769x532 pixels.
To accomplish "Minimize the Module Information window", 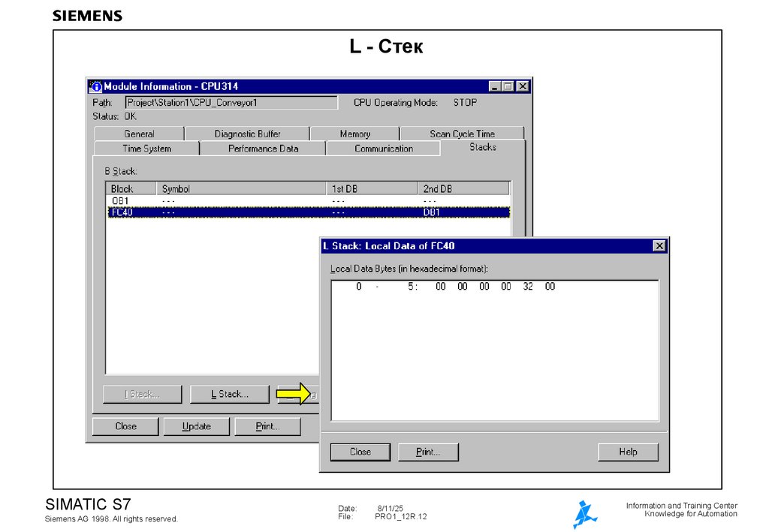I will click(x=495, y=87).
